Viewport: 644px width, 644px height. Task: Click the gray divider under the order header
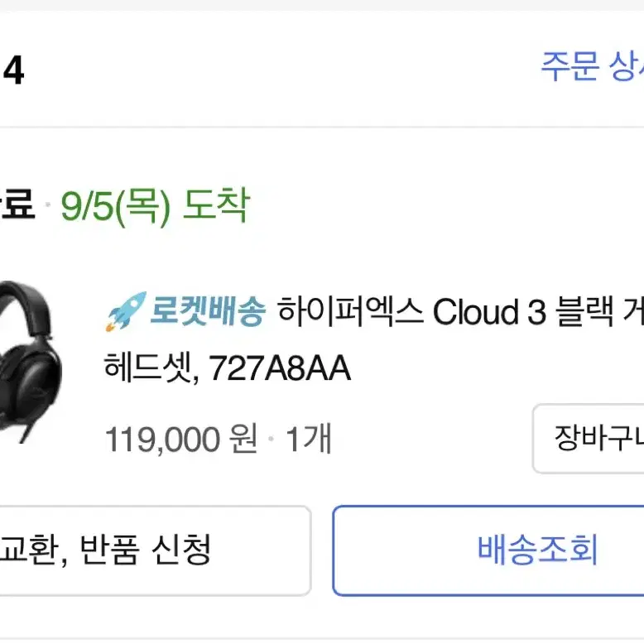click(x=322, y=127)
